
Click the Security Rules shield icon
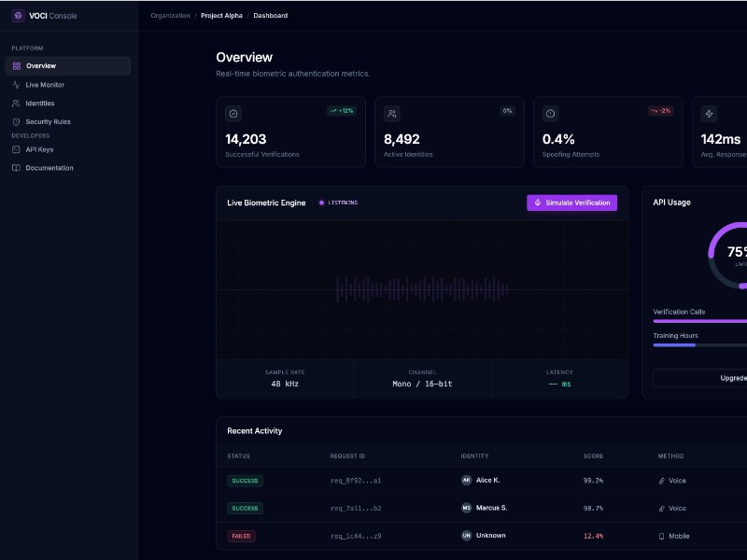(x=17, y=121)
